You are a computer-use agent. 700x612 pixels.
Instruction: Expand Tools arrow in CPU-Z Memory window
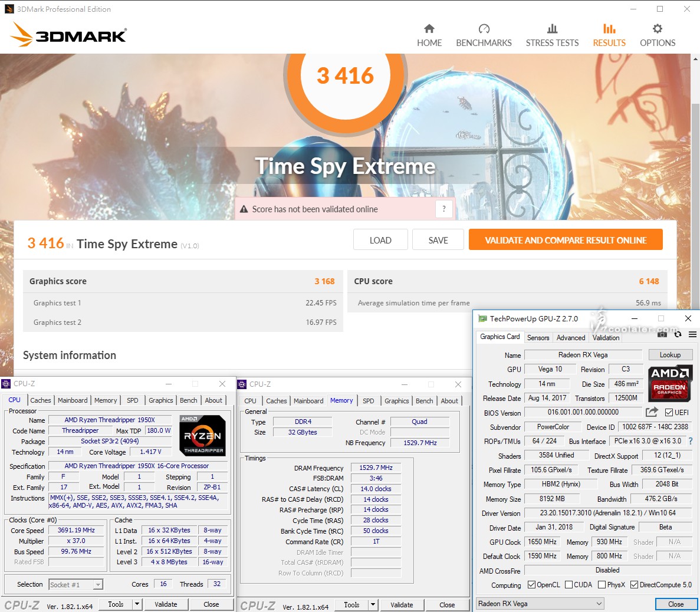pyautogui.click(x=373, y=605)
